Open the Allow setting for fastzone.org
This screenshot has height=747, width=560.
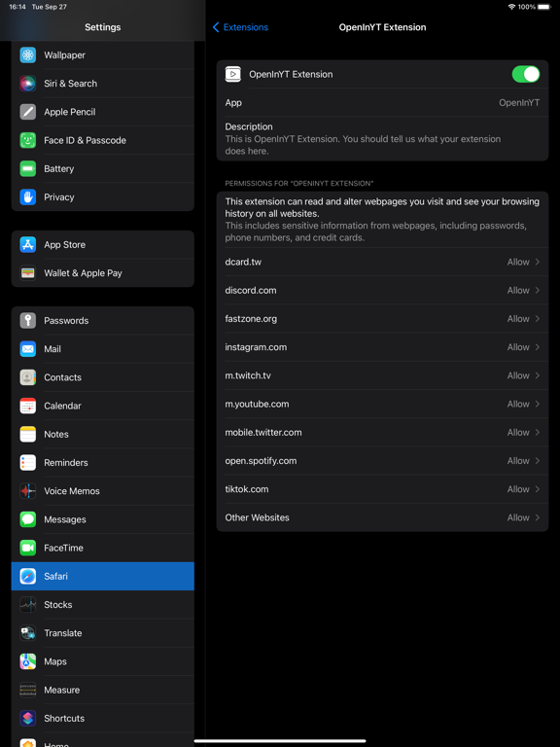click(x=382, y=319)
